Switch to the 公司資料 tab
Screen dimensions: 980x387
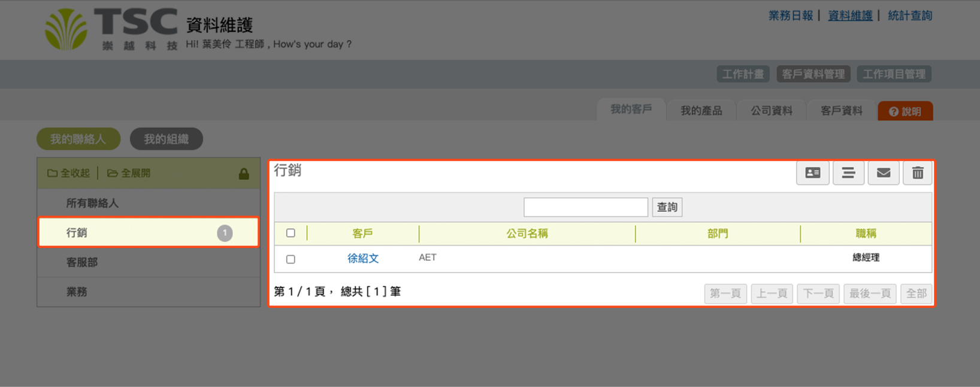click(772, 111)
